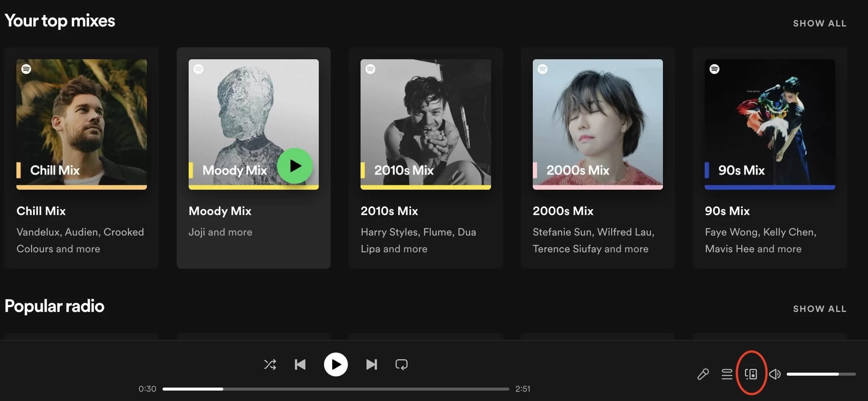Click the volume speaker icon
Image resolution: width=868 pixels, height=401 pixels.
tap(775, 375)
